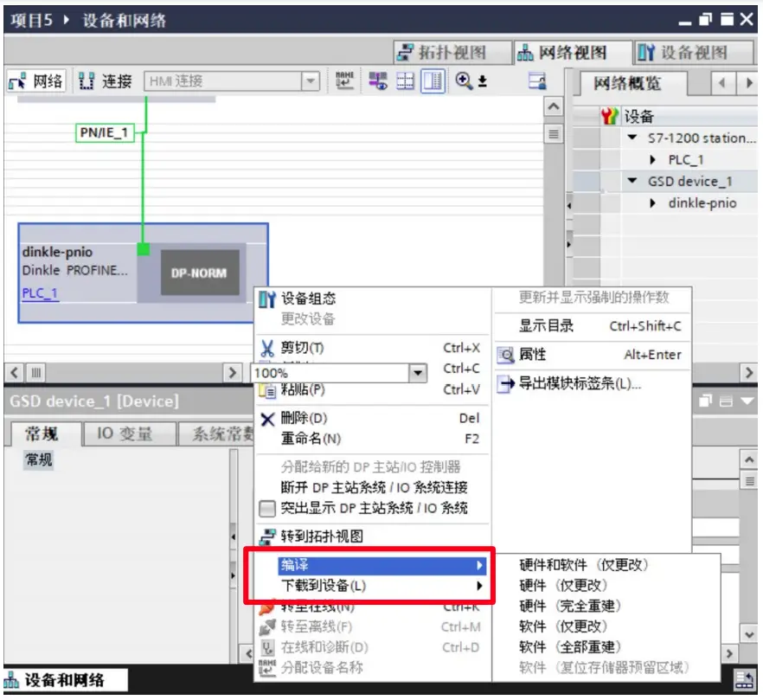Open Download to device (L) submenu
Viewport: 763px width, 700px height.
(381, 586)
